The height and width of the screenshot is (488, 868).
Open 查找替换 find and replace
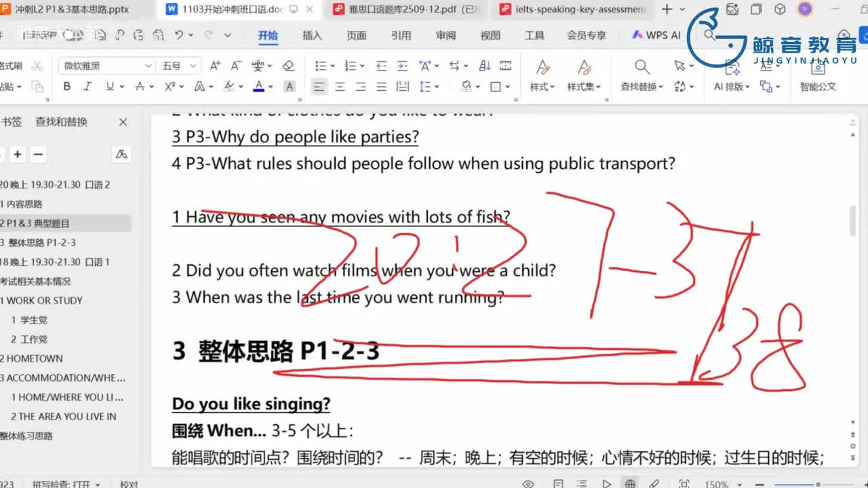(642, 87)
